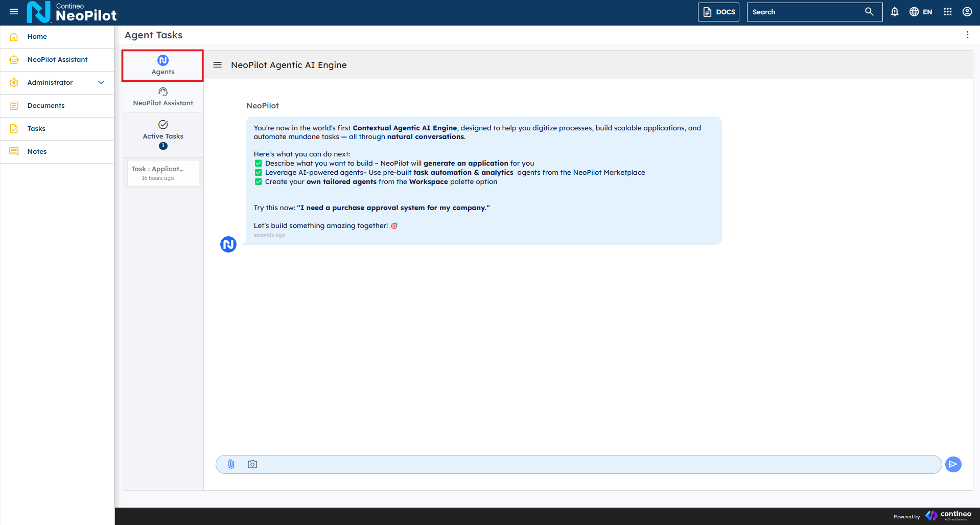Open the DOCS button

[x=719, y=12]
